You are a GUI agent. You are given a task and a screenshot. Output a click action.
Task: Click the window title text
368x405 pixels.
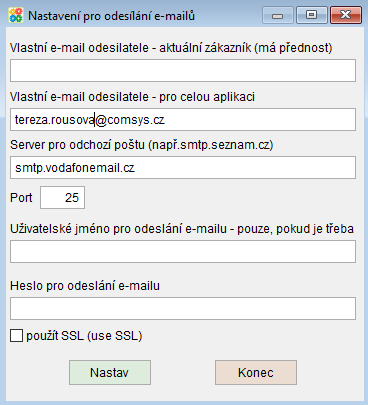tap(111, 16)
